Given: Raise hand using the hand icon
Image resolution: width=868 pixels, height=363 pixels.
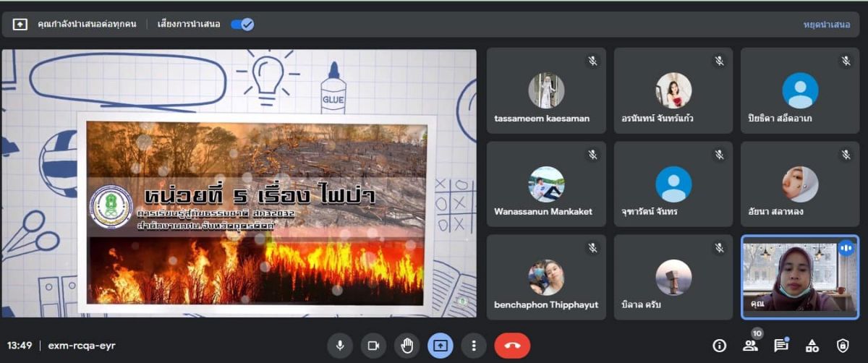Looking at the screenshot, I should pyautogui.click(x=407, y=346).
